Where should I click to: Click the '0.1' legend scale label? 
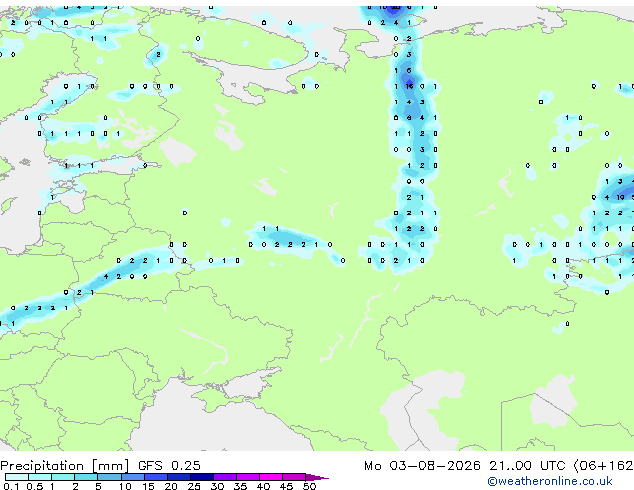click(12, 486)
